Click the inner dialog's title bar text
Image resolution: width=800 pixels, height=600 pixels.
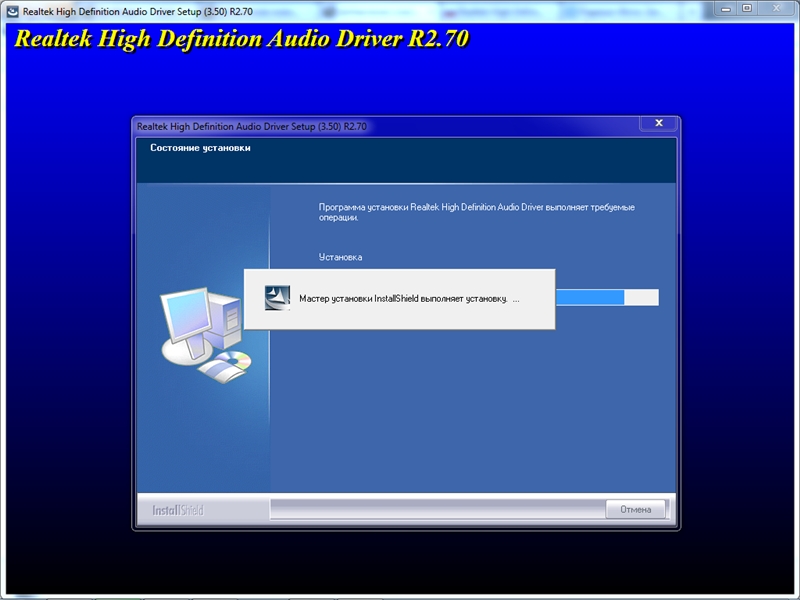tap(252, 127)
